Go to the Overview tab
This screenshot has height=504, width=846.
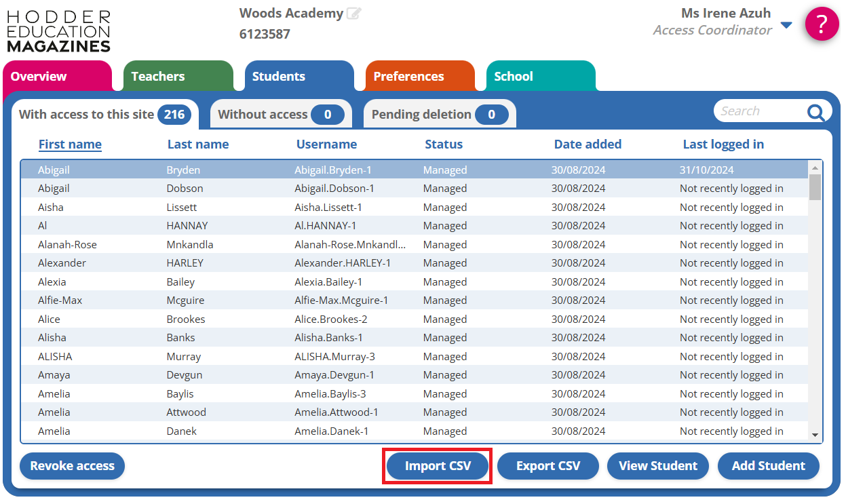coord(39,77)
